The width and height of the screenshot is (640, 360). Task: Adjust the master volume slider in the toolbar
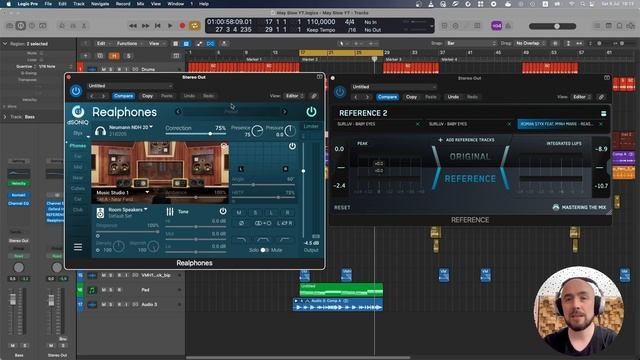(x=552, y=26)
